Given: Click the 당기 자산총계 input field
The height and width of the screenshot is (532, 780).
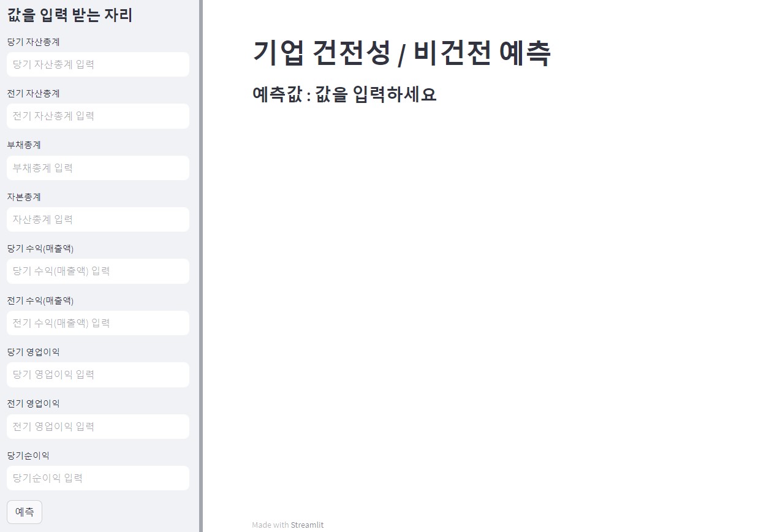Looking at the screenshot, I should point(97,64).
